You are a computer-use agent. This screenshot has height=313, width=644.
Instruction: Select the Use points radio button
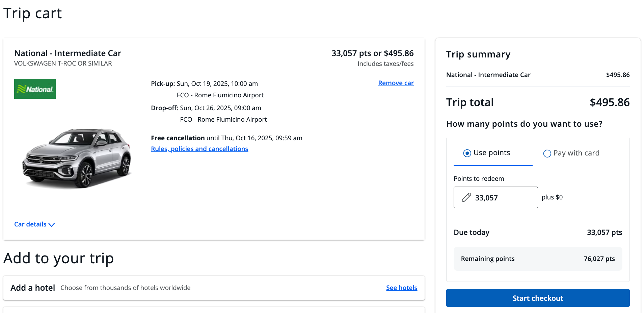pos(467,153)
